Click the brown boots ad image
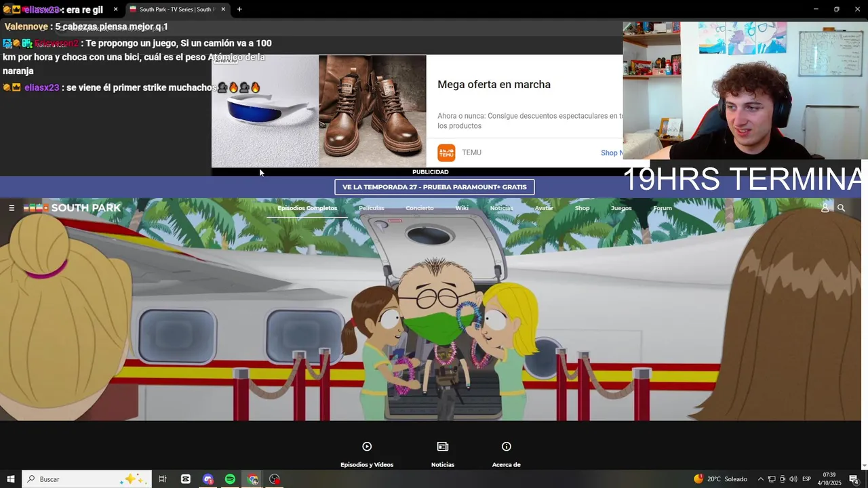The height and width of the screenshot is (488, 868). click(372, 112)
